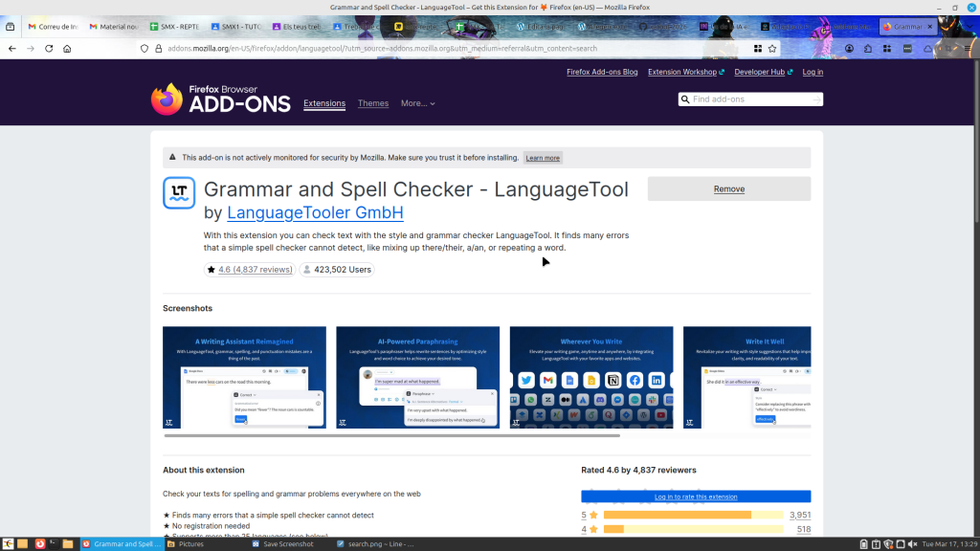Reload the current page
The height and width of the screenshot is (551, 980).
pos(49,48)
